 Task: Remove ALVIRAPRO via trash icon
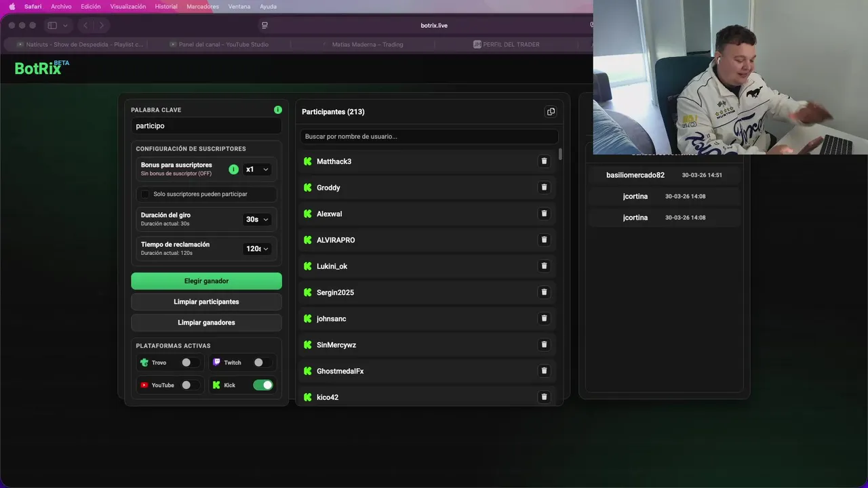coord(544,240)
